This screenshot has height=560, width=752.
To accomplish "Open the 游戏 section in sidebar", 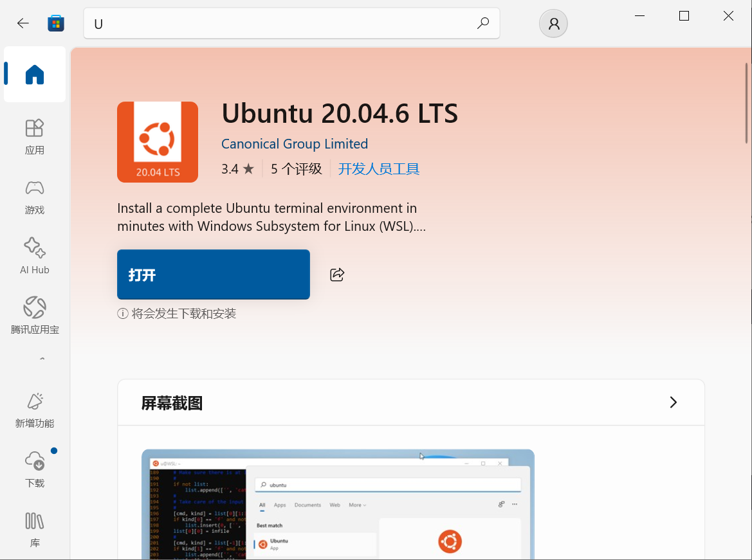I will pyautogui.click(x=35, y=197).
